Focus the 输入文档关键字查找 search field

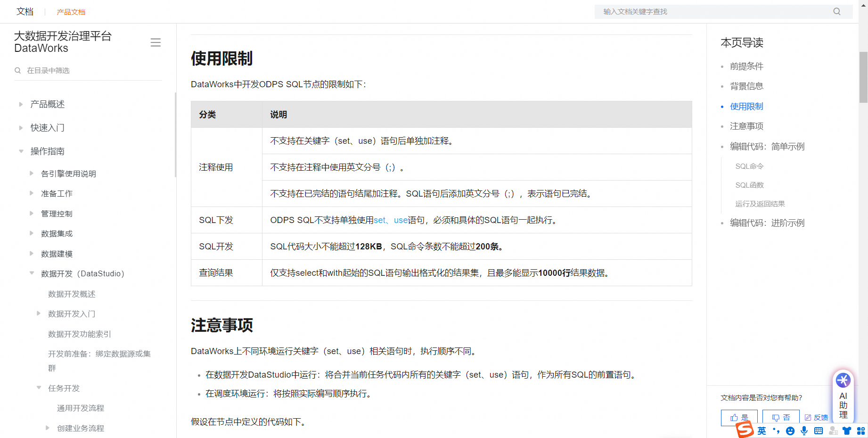point(724,11)
